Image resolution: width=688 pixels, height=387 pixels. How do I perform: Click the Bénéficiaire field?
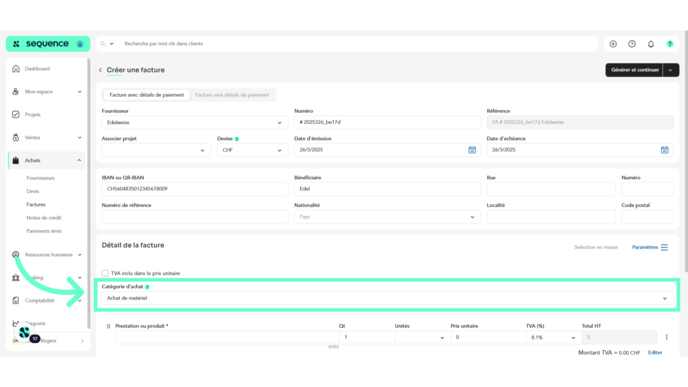pos(387,189)
